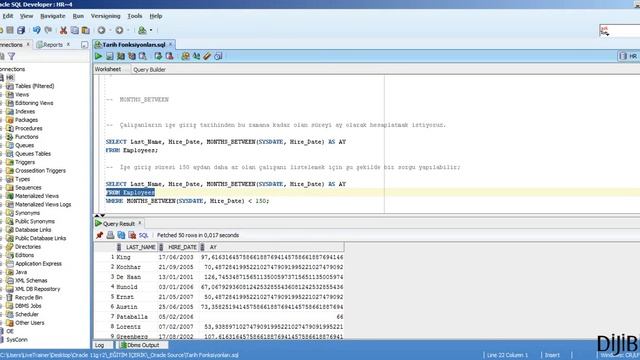Close the Tarih Fonksiyonları.sql tab
Image resolution: width=640 pixels, height=360 pixels.
click(x=171, y=44)
